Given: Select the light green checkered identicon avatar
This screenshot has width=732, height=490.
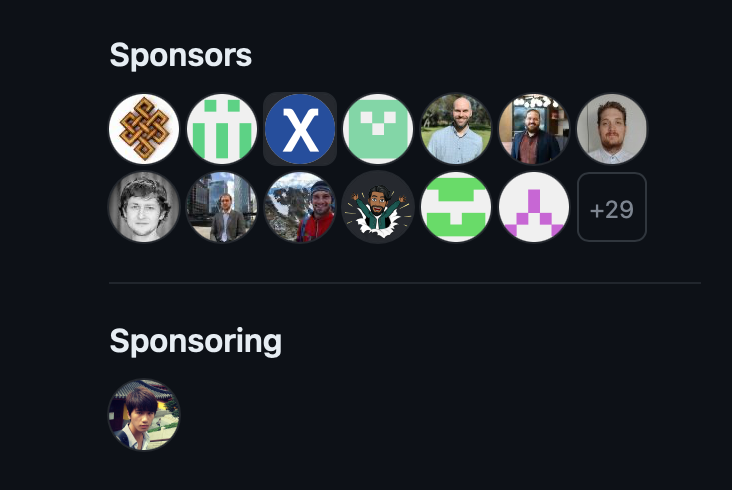Looking at the screenshot, I should click(x=378, y=129).
